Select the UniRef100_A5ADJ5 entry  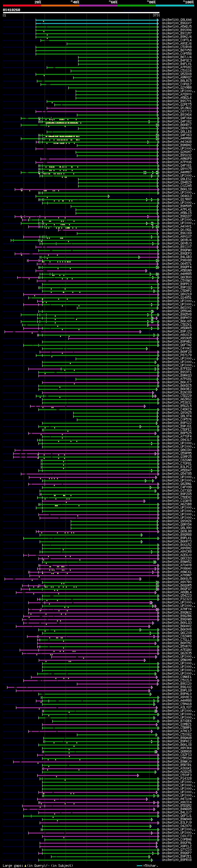(177, 27)
